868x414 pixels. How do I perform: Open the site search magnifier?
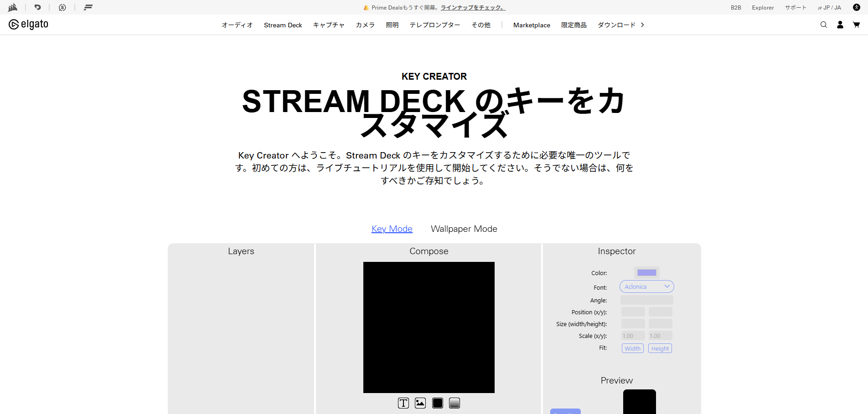click(824, 25)
